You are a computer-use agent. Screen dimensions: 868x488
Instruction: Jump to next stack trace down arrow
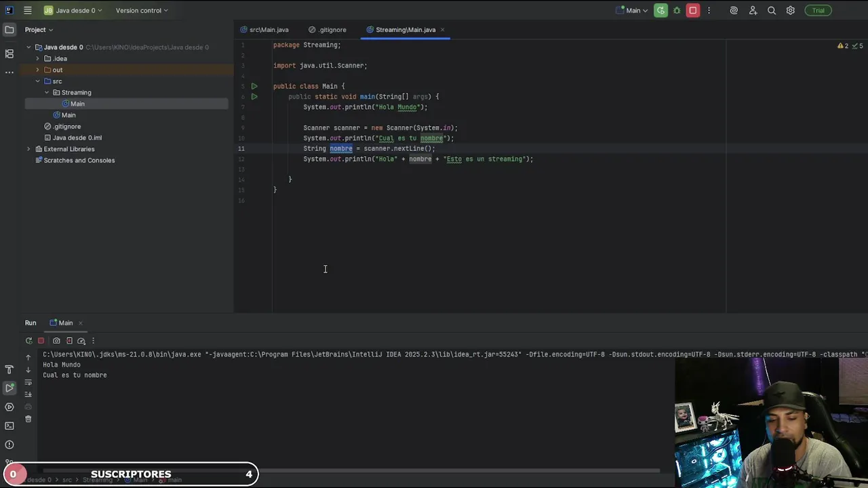tap(28, 369)
